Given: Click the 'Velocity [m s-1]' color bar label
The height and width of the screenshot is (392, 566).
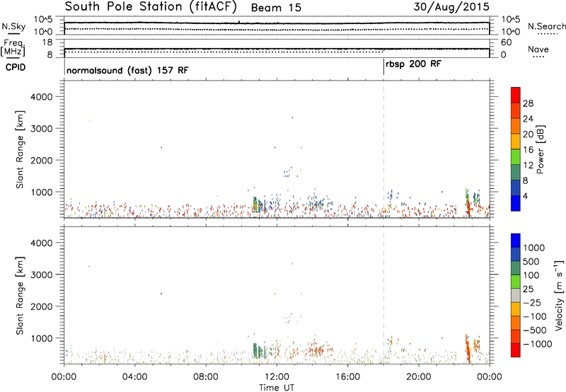Looking at the screenshot, I should 560,295.
